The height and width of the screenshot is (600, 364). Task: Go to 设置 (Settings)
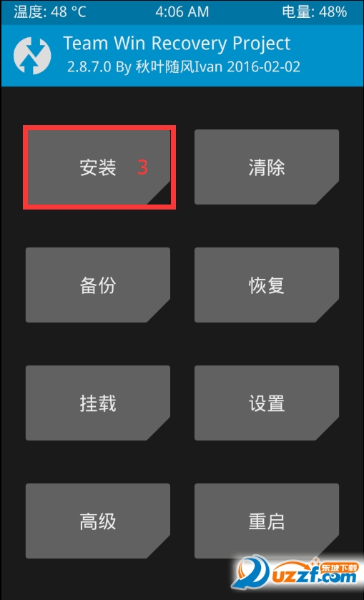(267, 403)
